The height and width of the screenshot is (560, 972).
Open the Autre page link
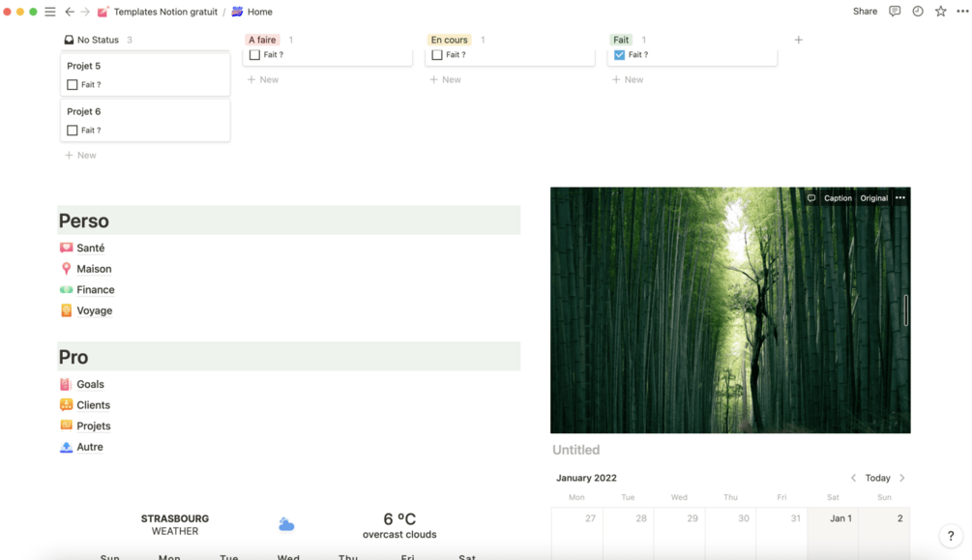pyautogui.click(x=90, y=447)
